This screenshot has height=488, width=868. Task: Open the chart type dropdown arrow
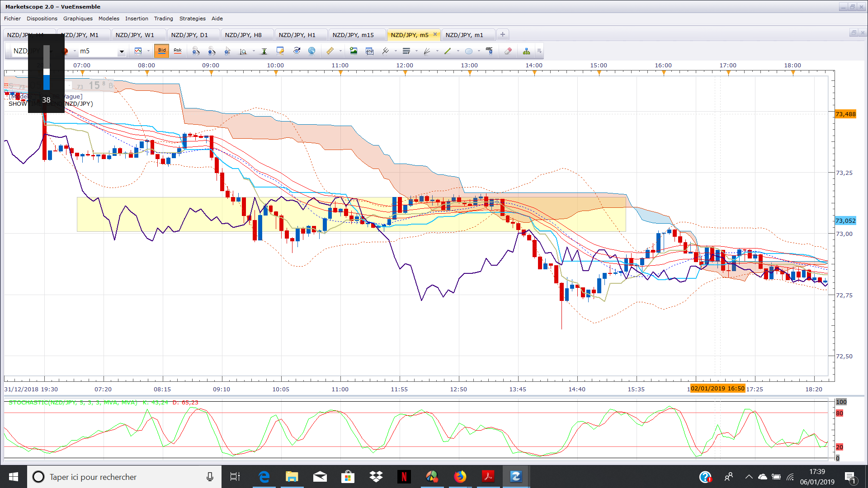(x=148, y=51)
